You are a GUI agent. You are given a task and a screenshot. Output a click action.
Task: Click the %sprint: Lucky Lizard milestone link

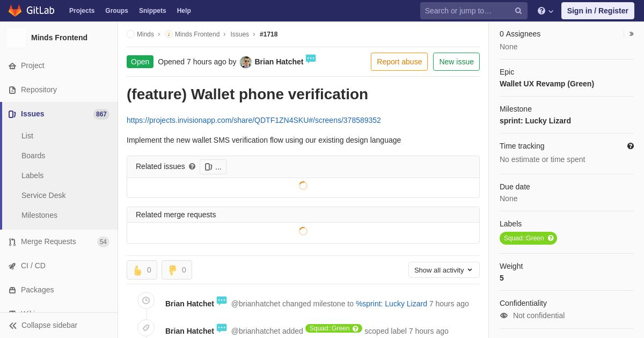pyautogui.click(x=391, y=304)
